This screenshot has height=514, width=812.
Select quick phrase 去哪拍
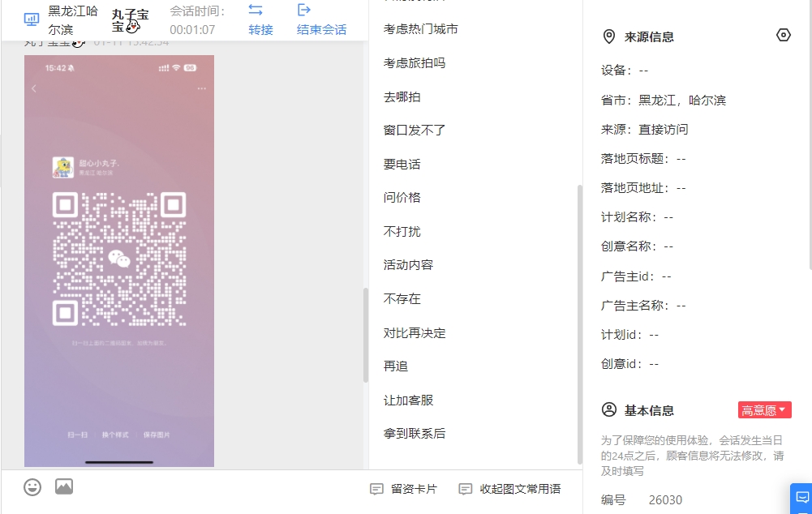click(402, 96)
